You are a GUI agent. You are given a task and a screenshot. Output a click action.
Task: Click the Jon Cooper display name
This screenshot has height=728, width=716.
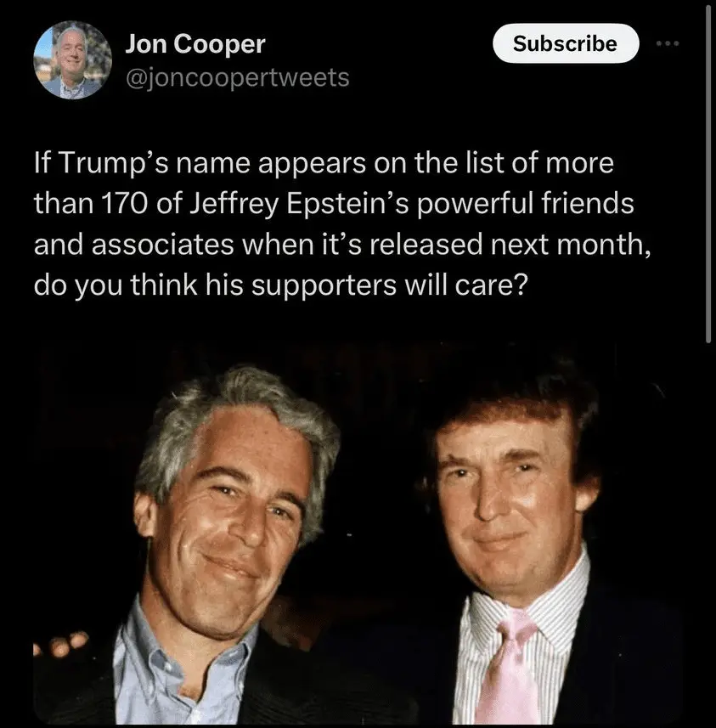(195, 44)
